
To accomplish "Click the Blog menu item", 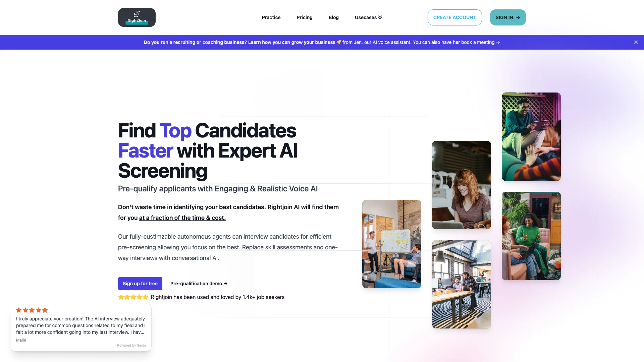I will click(x=333, y=17).
